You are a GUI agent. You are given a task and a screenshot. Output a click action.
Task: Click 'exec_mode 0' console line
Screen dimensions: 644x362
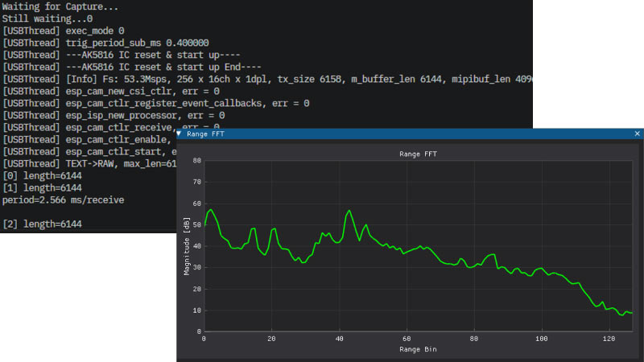64,31
